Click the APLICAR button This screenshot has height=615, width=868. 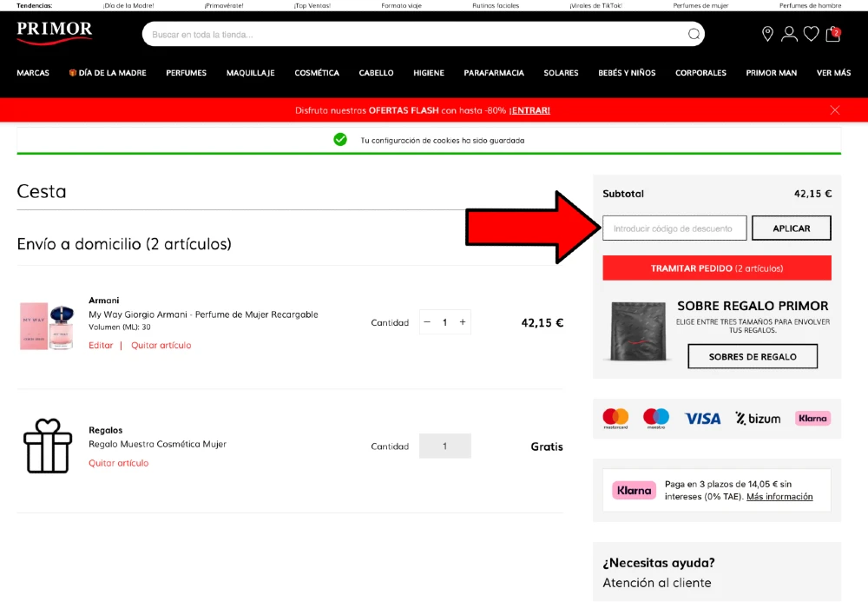point(791,228)
